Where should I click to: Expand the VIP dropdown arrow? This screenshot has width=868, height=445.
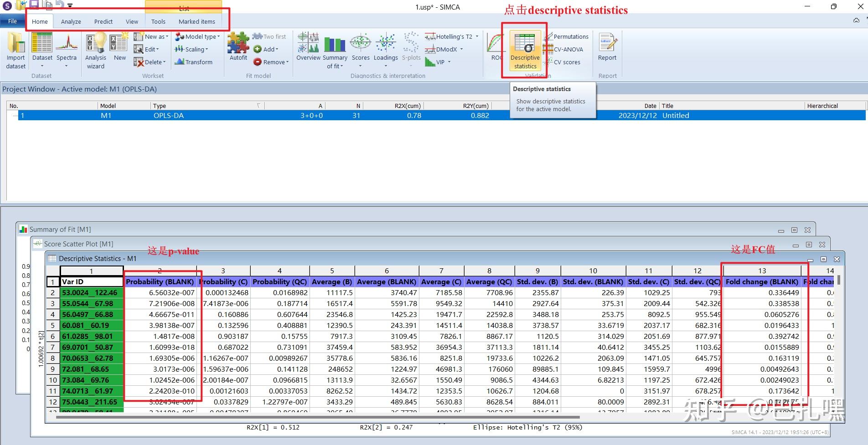click(x=449, y=62)
